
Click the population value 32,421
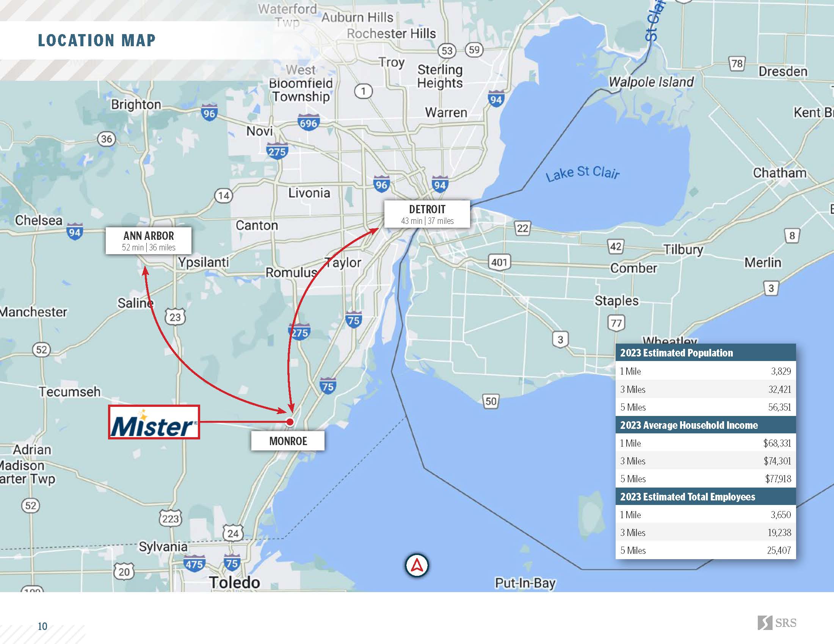(780, 389)
